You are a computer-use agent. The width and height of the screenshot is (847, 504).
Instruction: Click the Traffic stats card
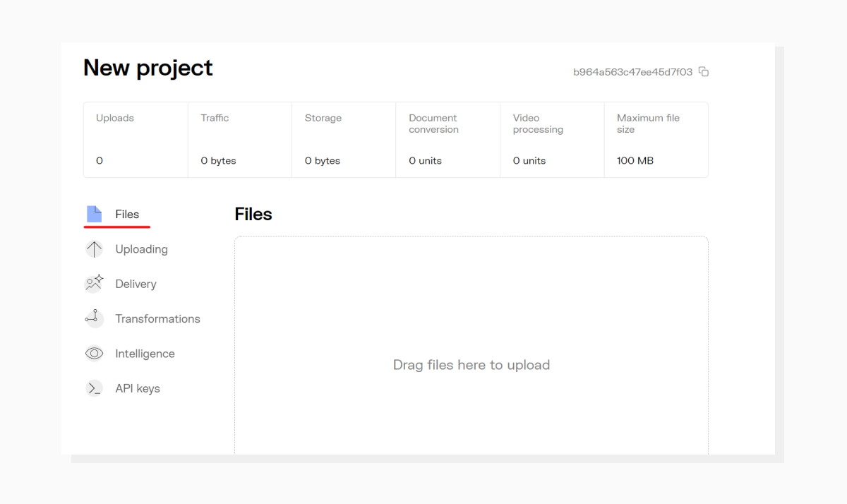pos(240,139)
